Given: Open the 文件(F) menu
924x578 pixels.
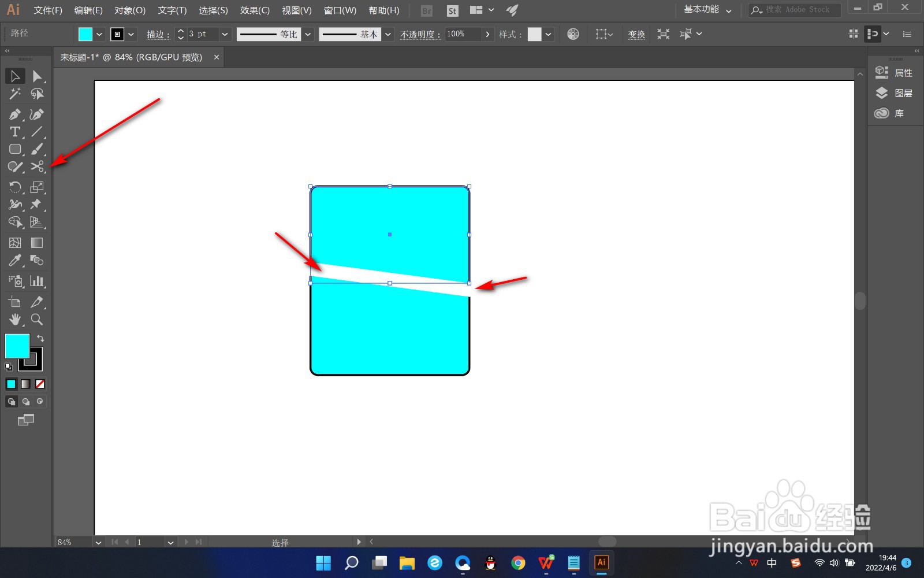Looking at the screenshot, I should point(48,10).
